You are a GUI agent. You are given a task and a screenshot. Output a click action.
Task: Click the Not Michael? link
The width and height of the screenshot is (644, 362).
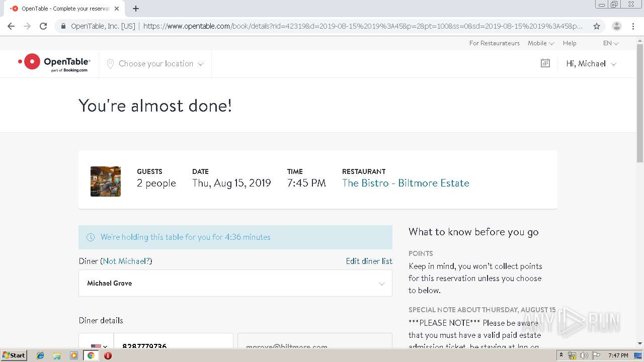pos(126,261)
